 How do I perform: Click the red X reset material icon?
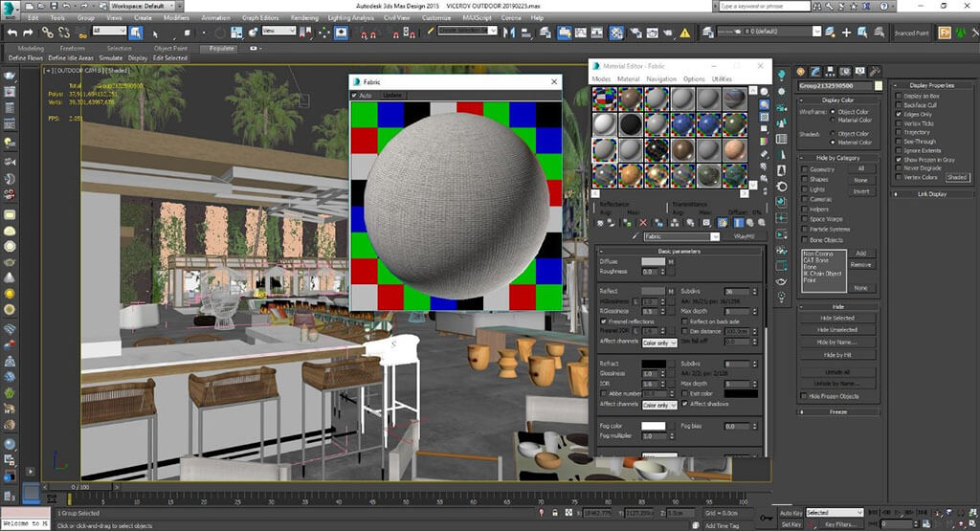(x=643, y=222)
